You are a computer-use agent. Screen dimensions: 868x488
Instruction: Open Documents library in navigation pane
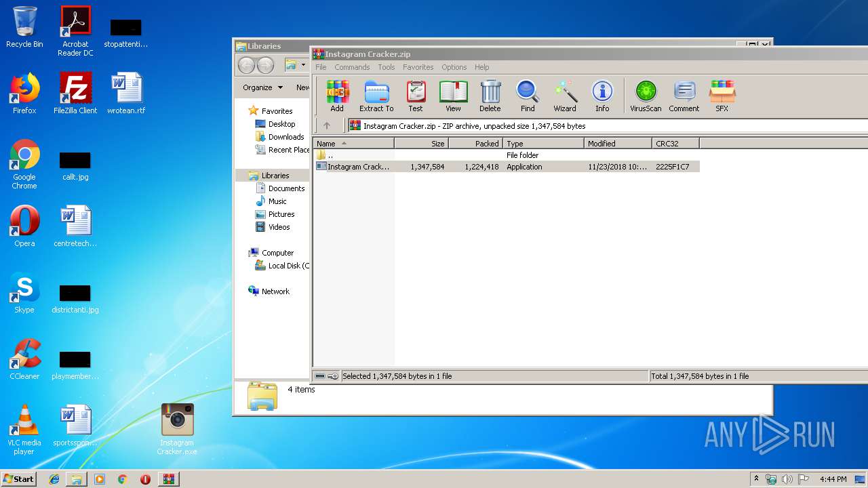click(280, 188)
